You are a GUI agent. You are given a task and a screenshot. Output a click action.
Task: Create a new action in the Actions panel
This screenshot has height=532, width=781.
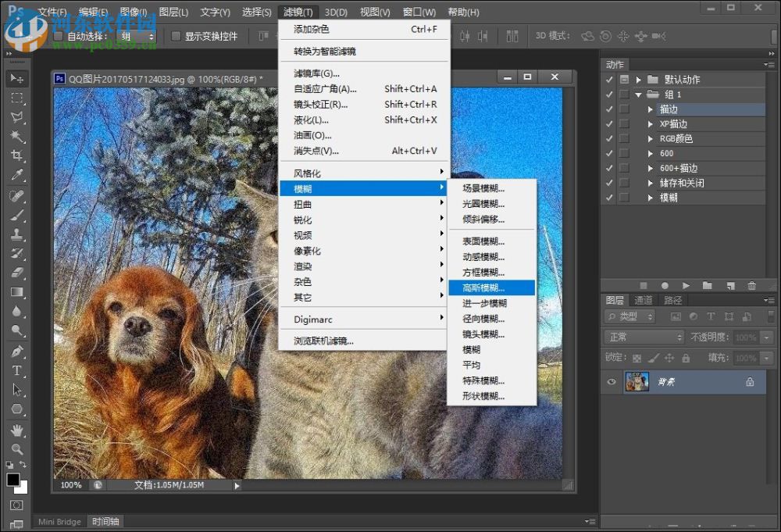click(730, 285)
